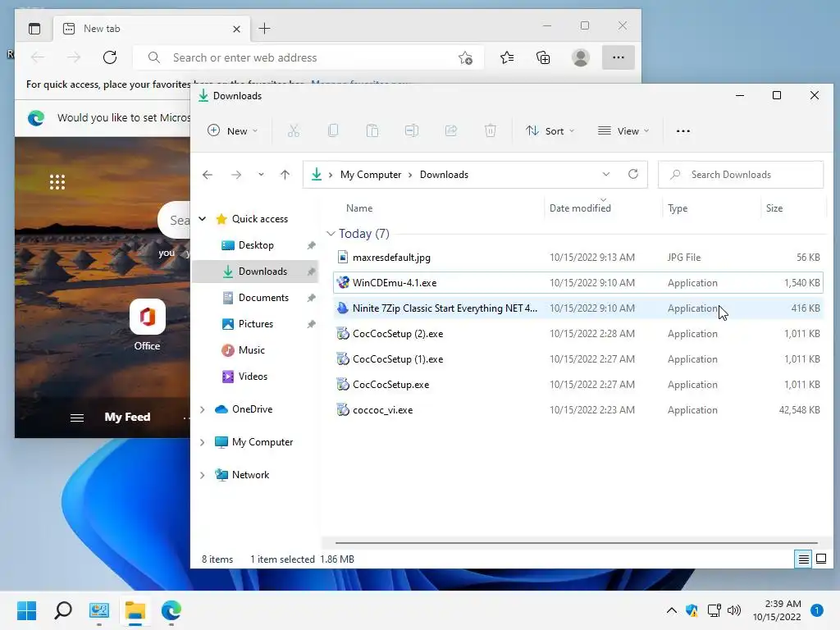Click the Rename icon in Explorer toolbar
The image size is (840, 630).
[x=412, y=130]
